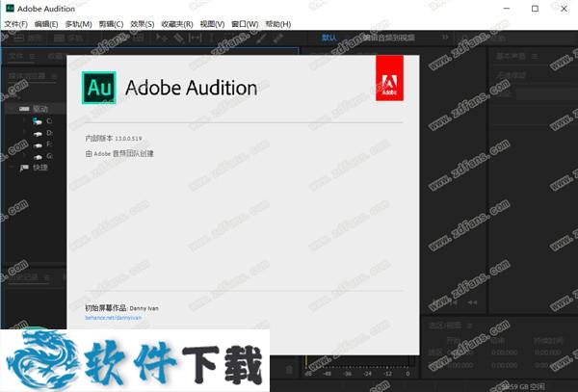
Task: Click the 由 Adobe 音频团队创建 text
Action: [119, 154]
